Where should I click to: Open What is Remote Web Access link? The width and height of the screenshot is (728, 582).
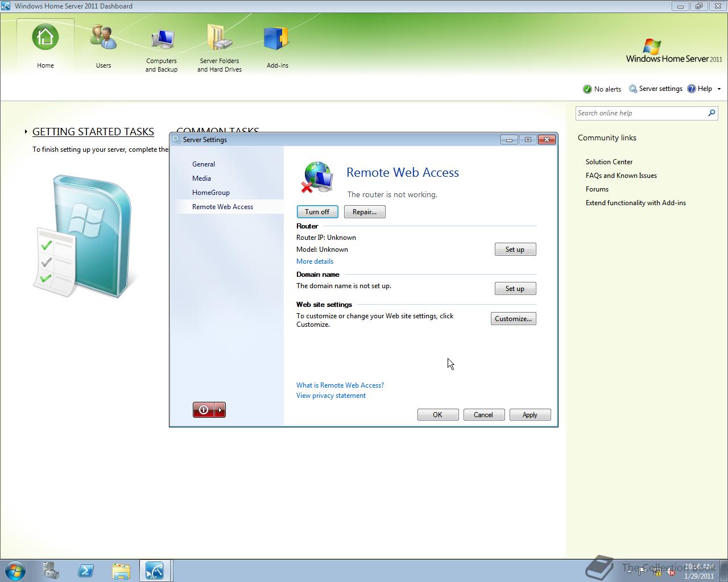(340, 385)
